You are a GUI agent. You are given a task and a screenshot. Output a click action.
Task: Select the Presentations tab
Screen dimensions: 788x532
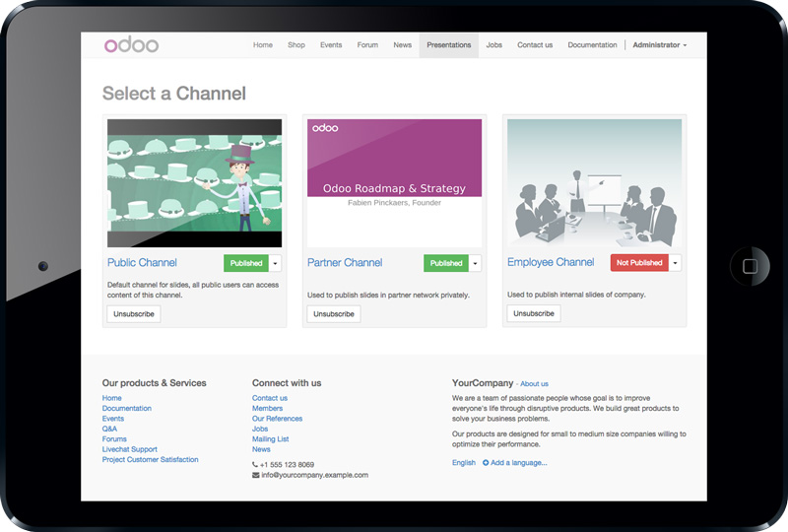coord(449,44)
